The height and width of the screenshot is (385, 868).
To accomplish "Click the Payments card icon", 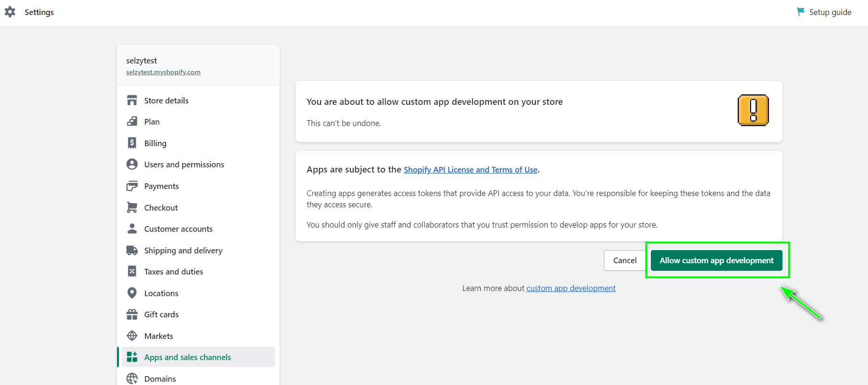I will (x=132, y=186).
